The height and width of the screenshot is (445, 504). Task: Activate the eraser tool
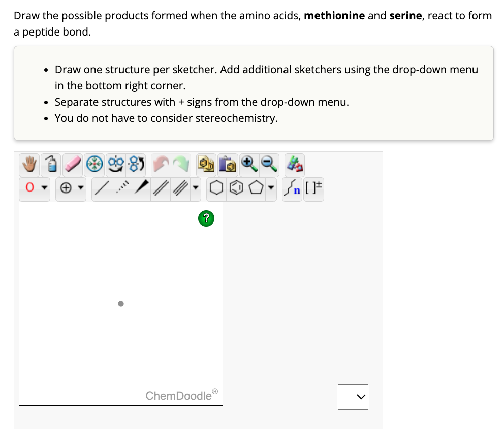[72, 164]
